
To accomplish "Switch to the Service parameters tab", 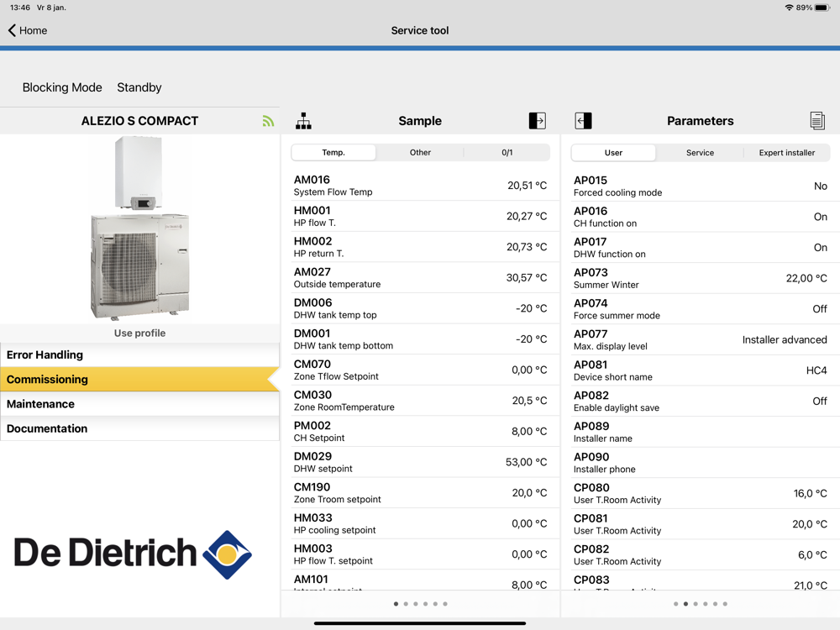I will (x=701, y=153).
